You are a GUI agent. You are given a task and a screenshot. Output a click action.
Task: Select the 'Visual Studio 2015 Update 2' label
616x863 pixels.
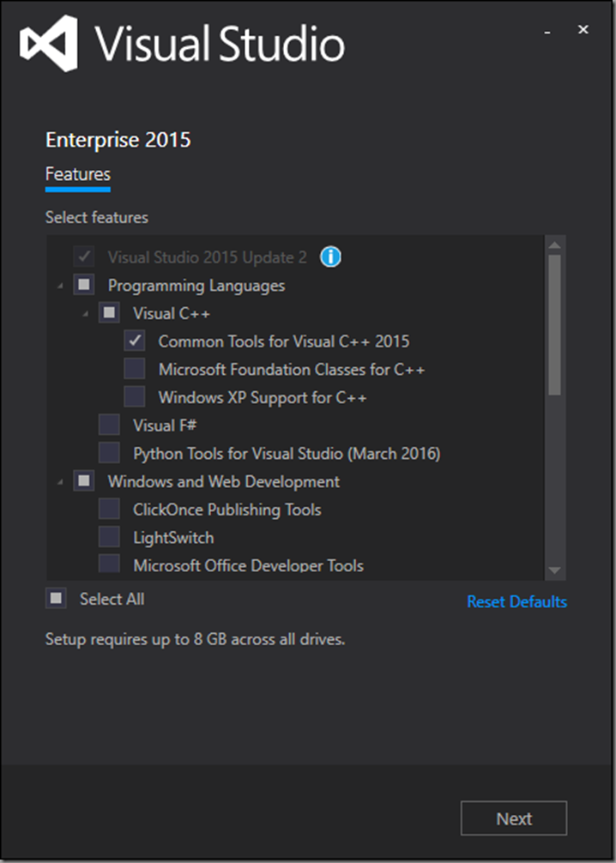[207, 257]
